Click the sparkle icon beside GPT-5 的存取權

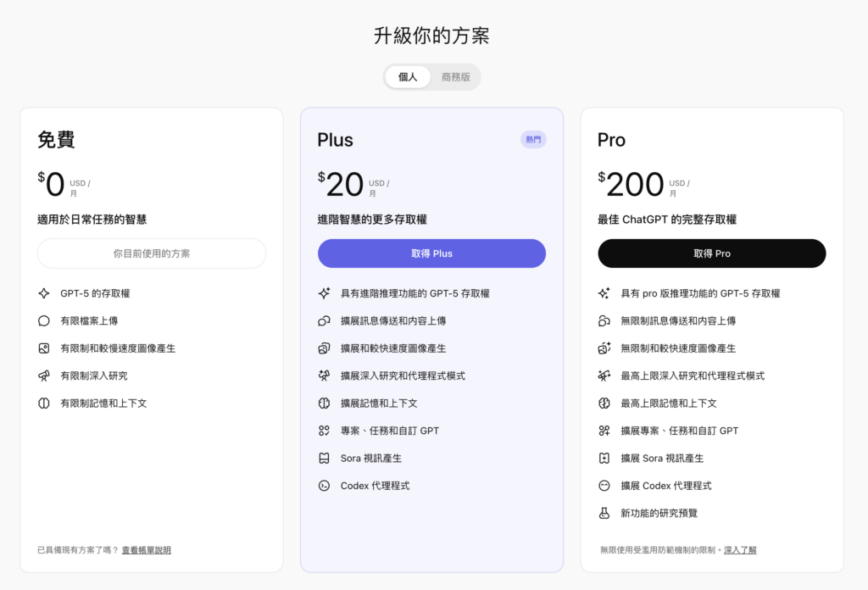pyautogui.click(x=44, y=293)
